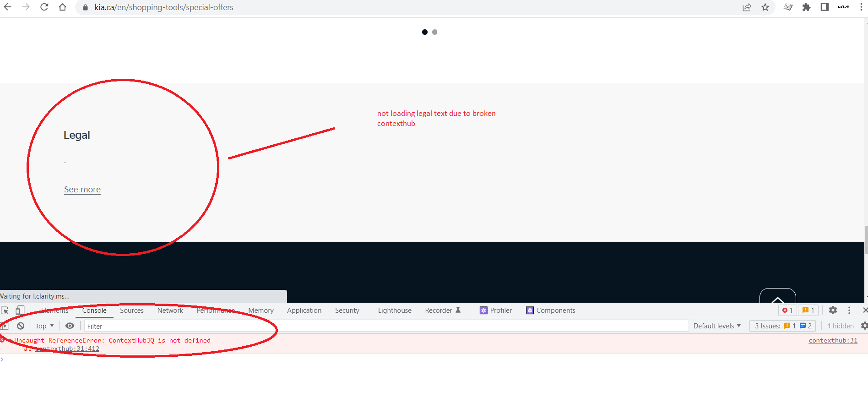Toggle the device emulation toolbar
The height and width of the screenshot is (414, 868).
click(20, 310)
